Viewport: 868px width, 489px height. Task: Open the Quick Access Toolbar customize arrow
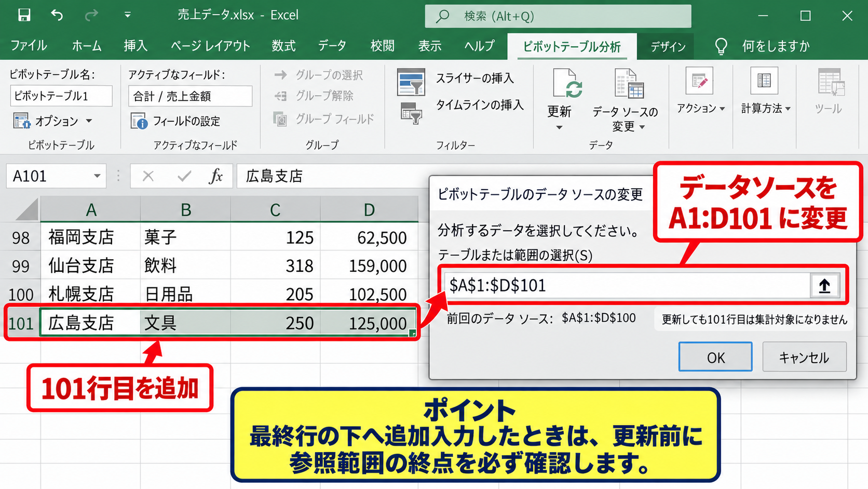tap(127, 15)
